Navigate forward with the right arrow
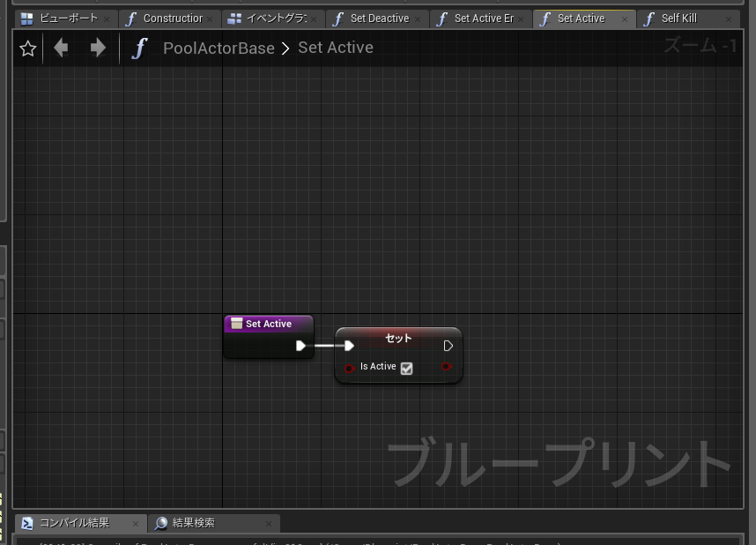This screenshot has height=545, width=756. (98, 48)
